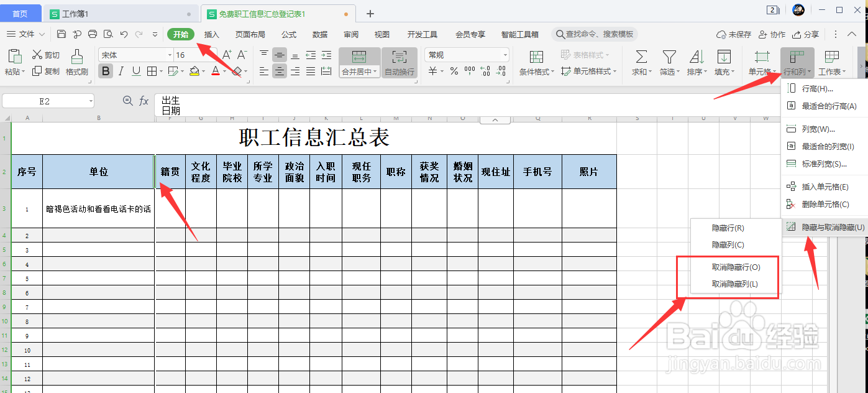The height and width of the screenshot is (393, 868).
Task: Click the Cut (剪切) icon
Action: 43,55
